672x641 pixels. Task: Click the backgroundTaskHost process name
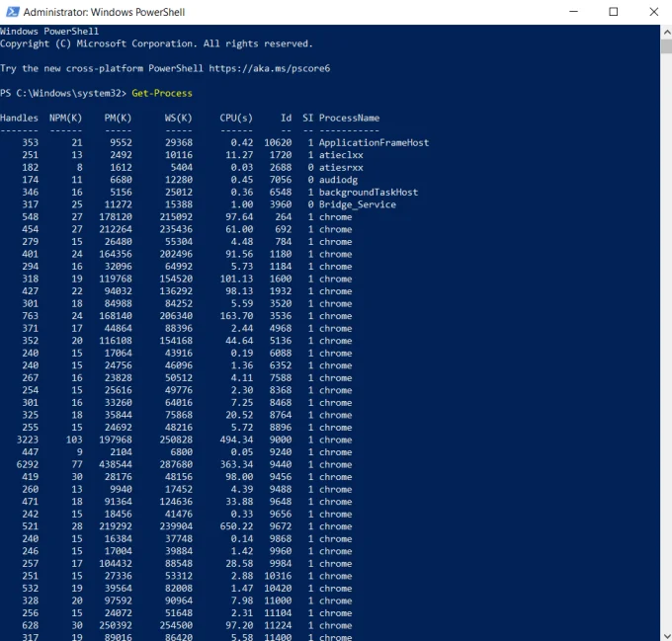369,193
